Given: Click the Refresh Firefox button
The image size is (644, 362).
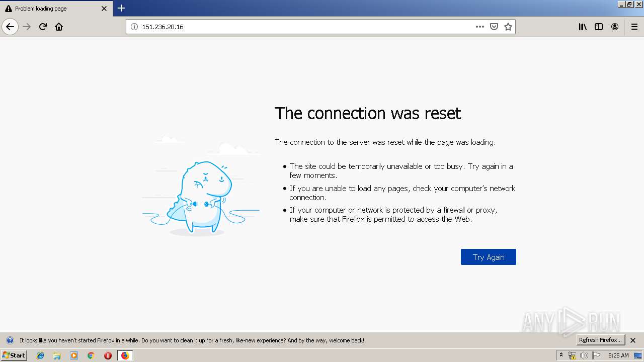Looking at the screenshot, I should (601, 340).
